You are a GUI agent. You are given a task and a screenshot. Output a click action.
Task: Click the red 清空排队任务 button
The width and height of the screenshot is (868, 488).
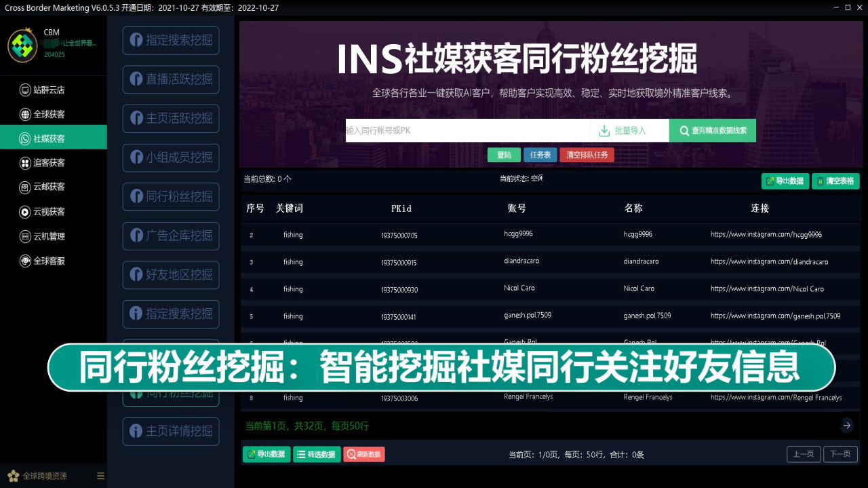[587, 155]
